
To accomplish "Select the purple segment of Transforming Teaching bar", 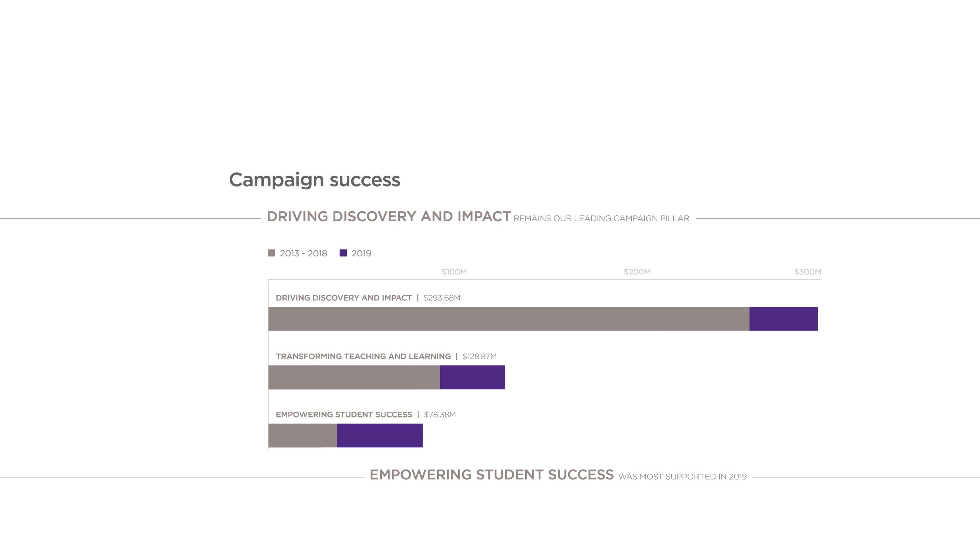I will tap(472, 377).
